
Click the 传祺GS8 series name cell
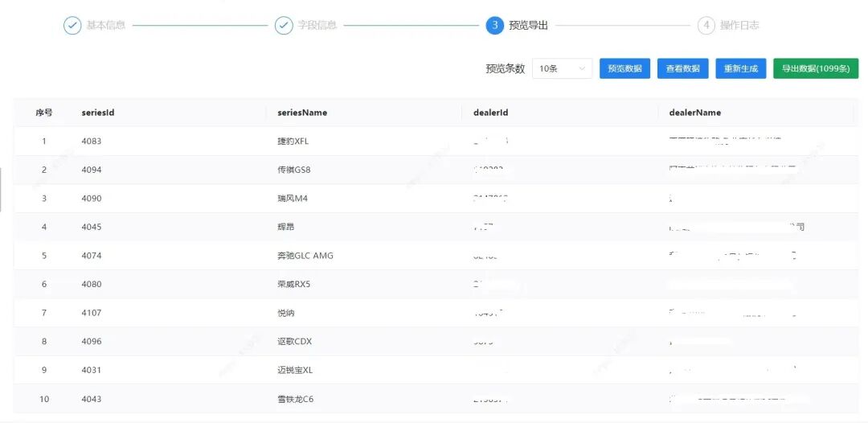[294, 170]
